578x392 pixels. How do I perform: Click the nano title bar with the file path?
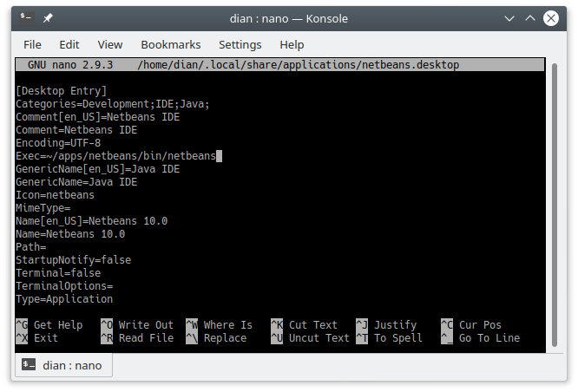[279, 65]
